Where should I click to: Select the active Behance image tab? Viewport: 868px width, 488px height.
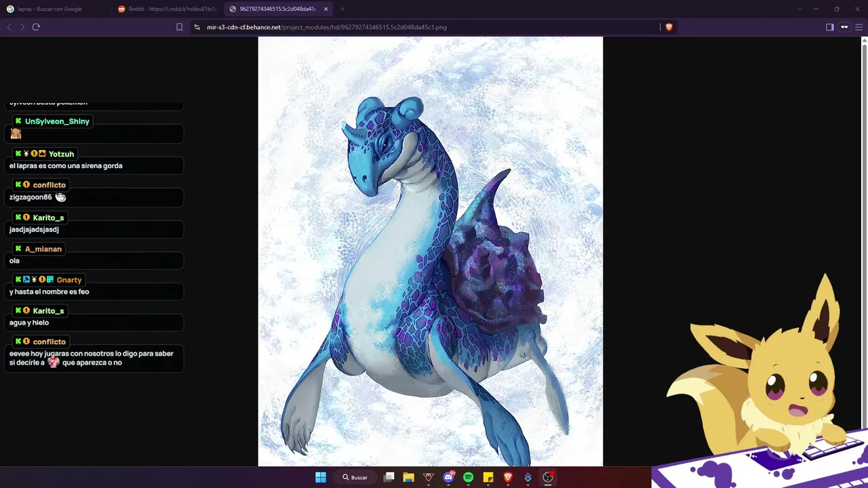(277, 9)
